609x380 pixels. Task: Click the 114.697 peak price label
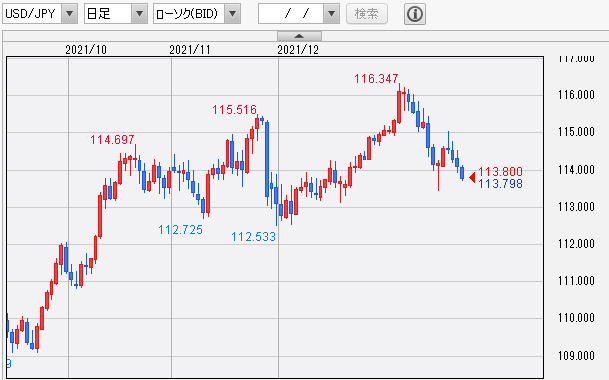[112, 139]
